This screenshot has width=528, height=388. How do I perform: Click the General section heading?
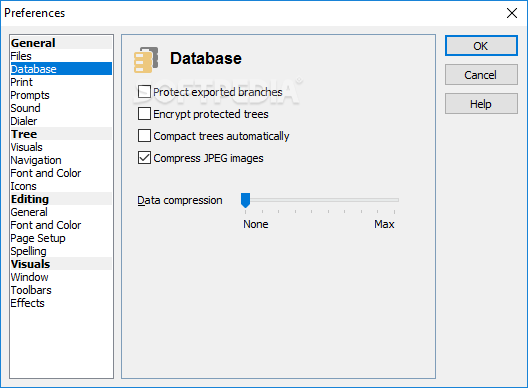coord(61,43)
